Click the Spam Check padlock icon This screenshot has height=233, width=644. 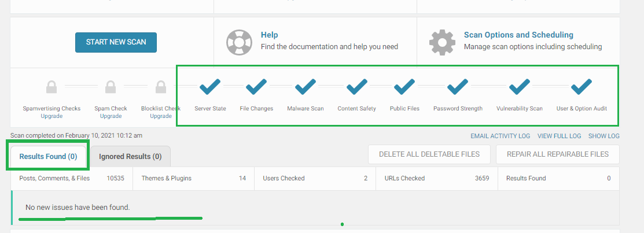tap(111, 87)
